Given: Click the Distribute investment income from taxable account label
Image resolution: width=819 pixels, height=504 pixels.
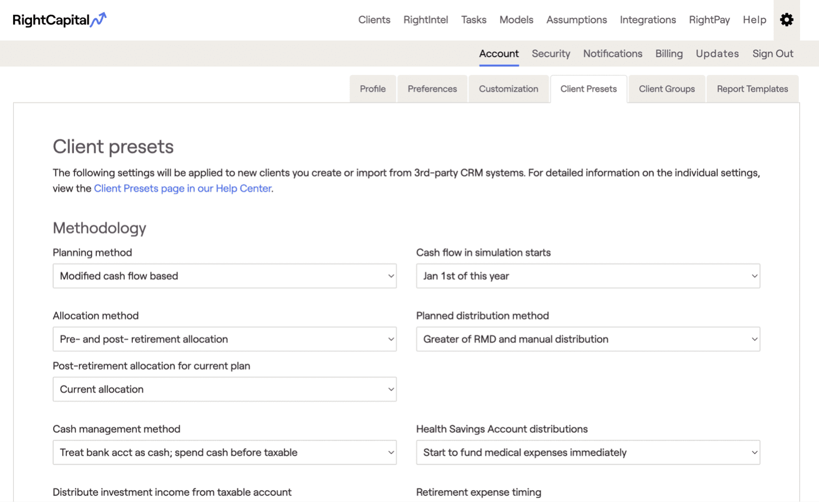Looking at the screenshot, I should click(x=172, y=492).
